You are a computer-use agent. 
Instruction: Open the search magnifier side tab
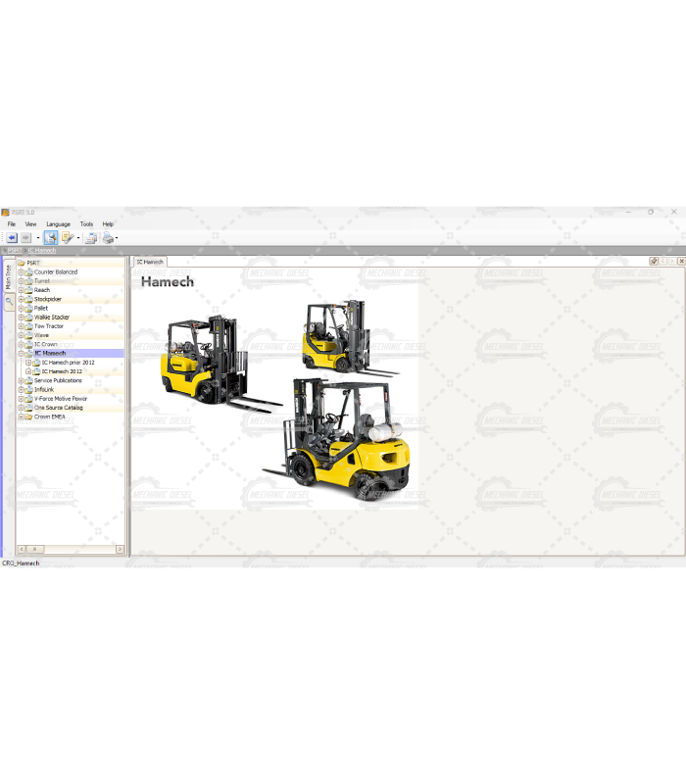coord(9,303)
